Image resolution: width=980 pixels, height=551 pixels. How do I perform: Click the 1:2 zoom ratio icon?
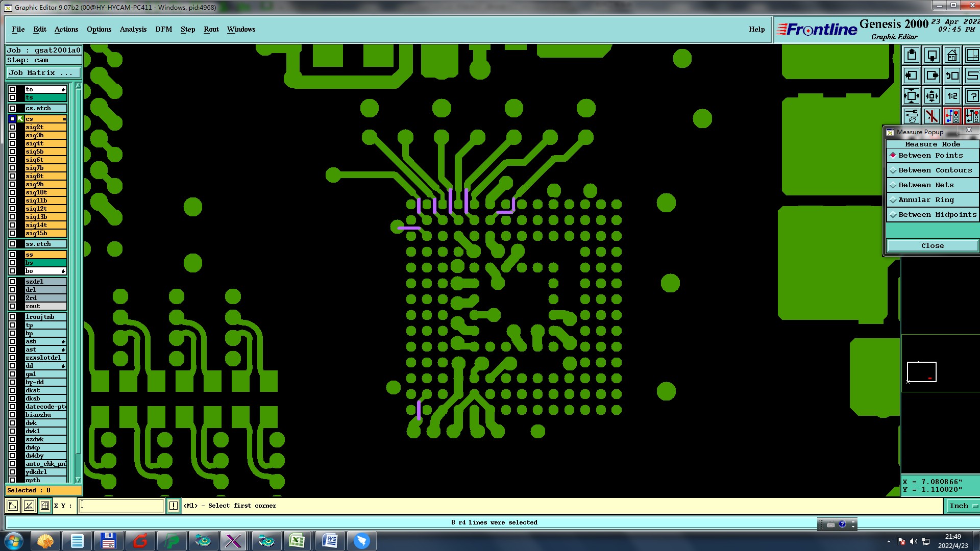point(952,96)
